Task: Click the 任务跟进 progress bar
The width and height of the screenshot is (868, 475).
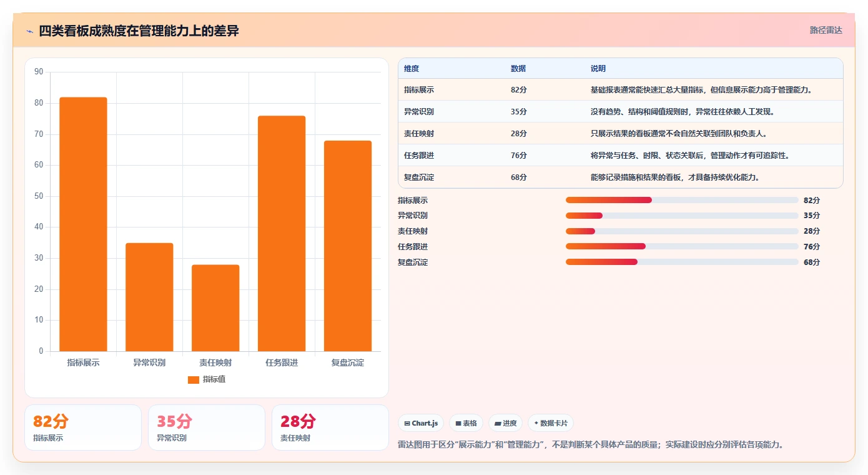Action: [682, 246]
